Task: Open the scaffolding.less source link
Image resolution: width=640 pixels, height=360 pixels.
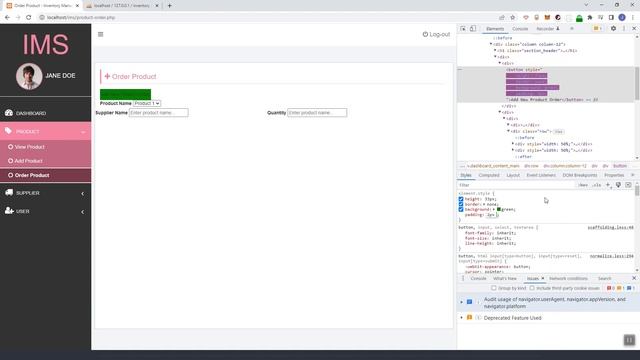Action: [x=611, y=227]
